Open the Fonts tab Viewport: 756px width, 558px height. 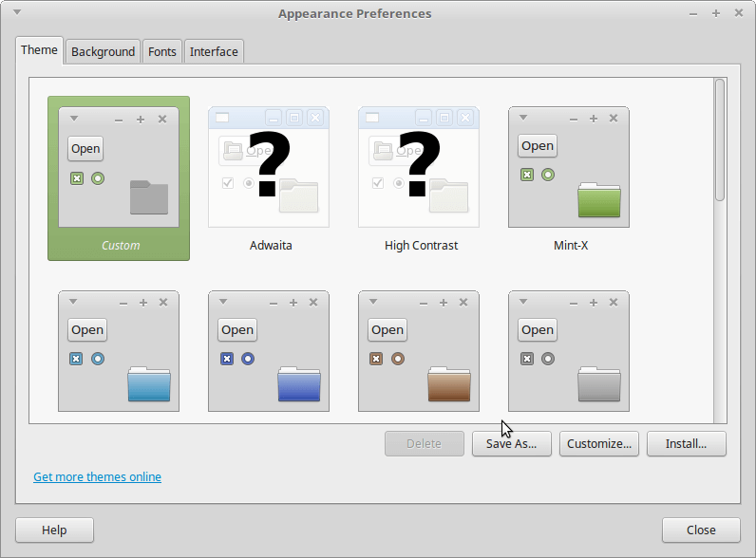(x=162, y=51)
